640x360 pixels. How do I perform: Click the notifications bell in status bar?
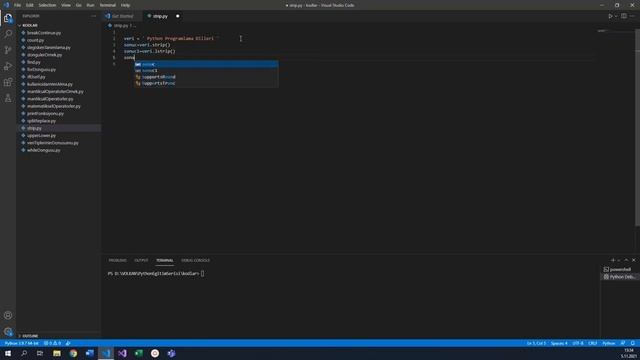633,343
